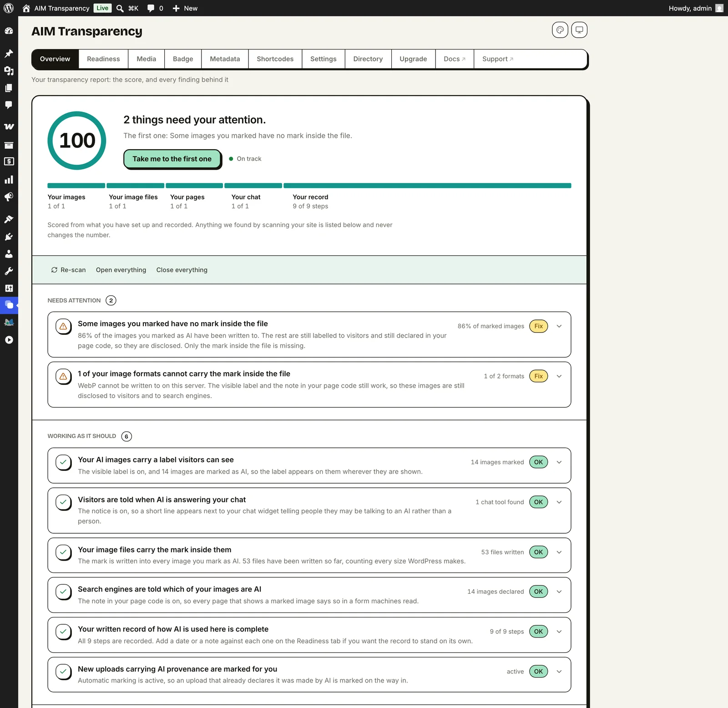Click the palette theme icon button
This screenshot has height=708, width=728.
[560, 30]
